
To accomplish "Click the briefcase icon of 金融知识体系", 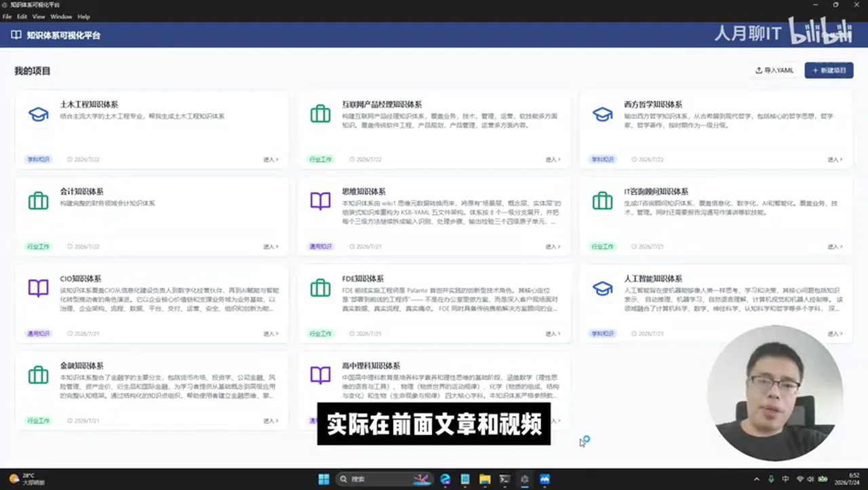I will 38,375.
